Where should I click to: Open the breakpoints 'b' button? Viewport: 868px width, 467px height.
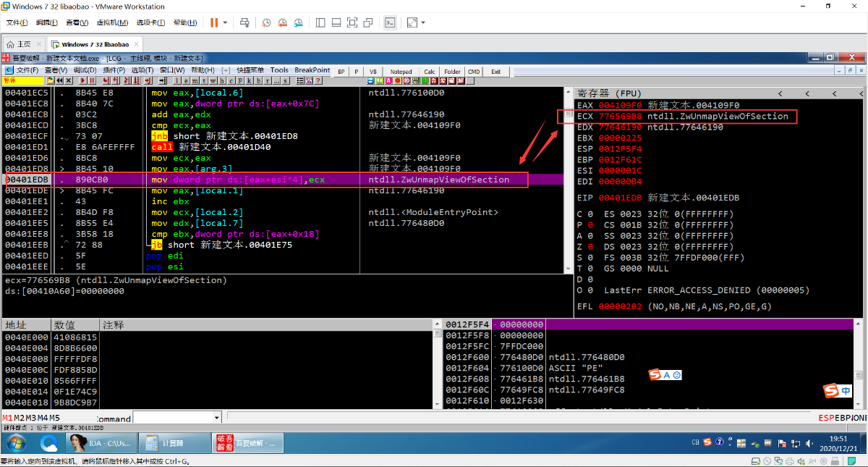(x=258, y=80)
